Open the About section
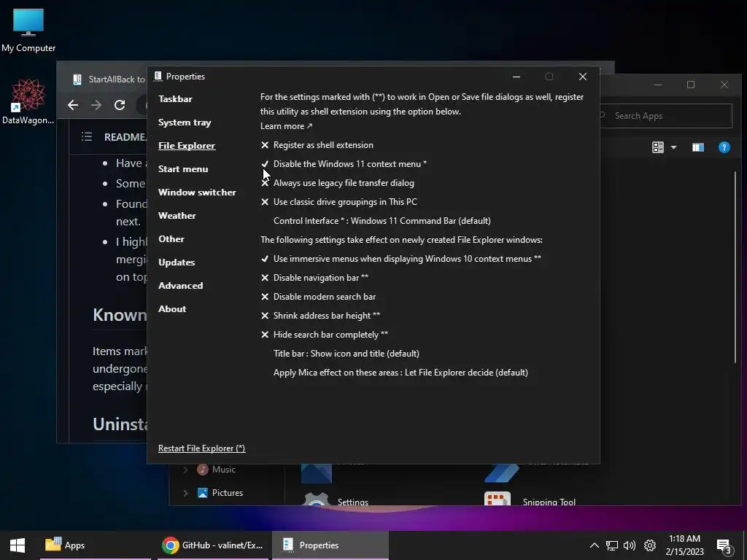This screenshot has height=560, width=747. coord(172,309)
